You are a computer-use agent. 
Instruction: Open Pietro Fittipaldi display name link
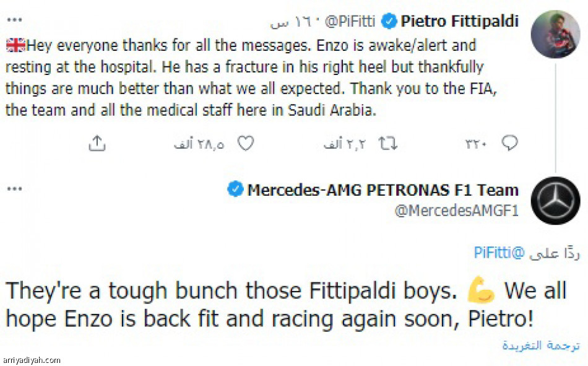coord(460,22)
